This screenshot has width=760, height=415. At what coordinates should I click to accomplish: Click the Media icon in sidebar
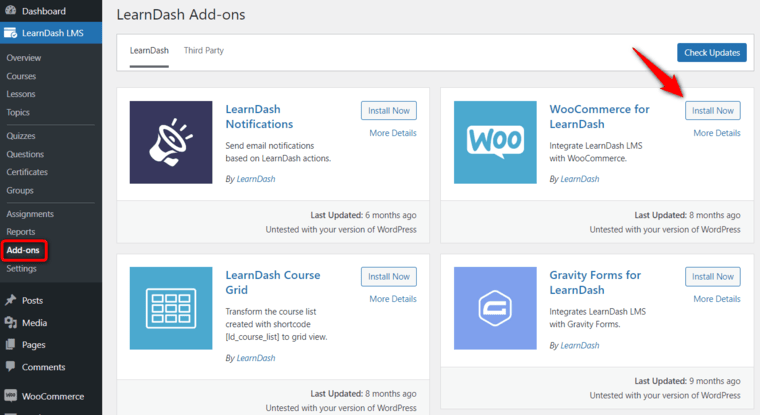[10, 322]
